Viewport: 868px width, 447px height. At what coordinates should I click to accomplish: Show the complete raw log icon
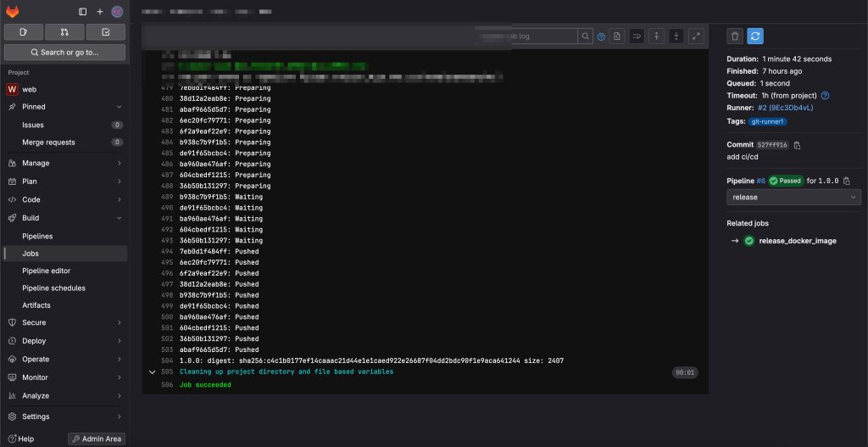[x=616, y=36]
